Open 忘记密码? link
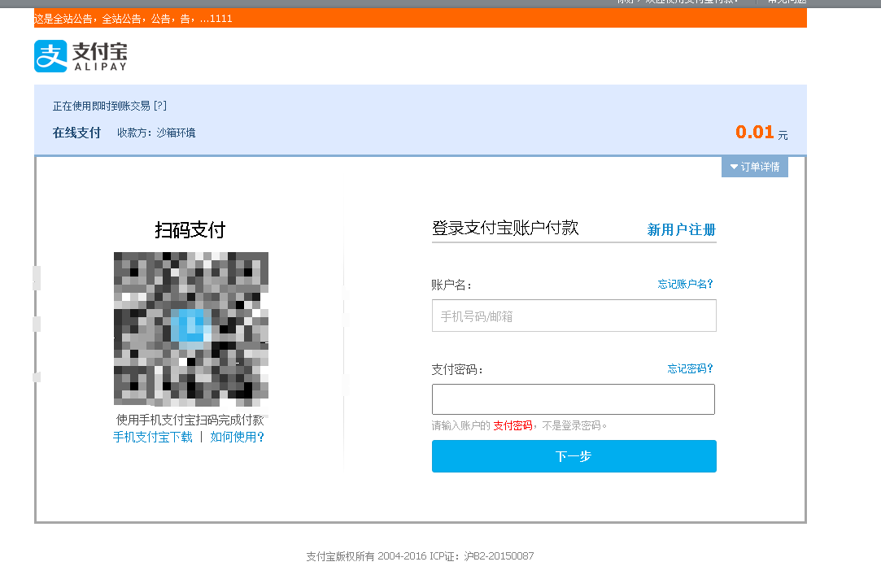 tap(689, 368)
